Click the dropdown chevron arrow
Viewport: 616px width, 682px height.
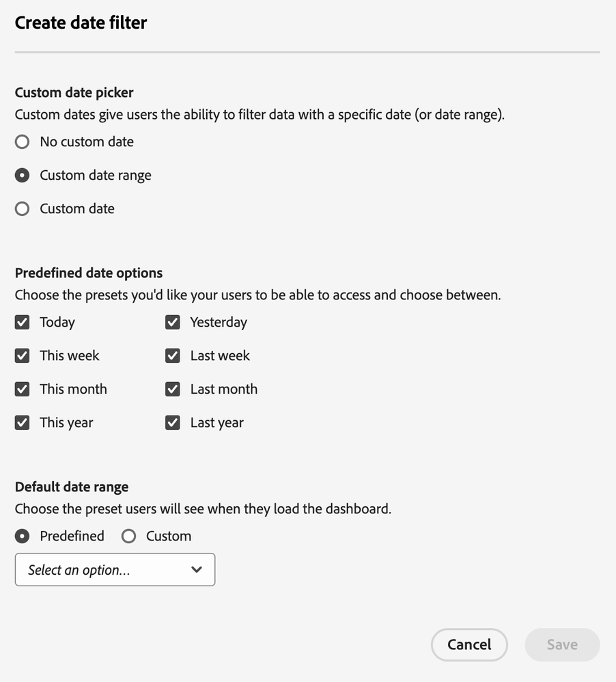pos(197,570)
